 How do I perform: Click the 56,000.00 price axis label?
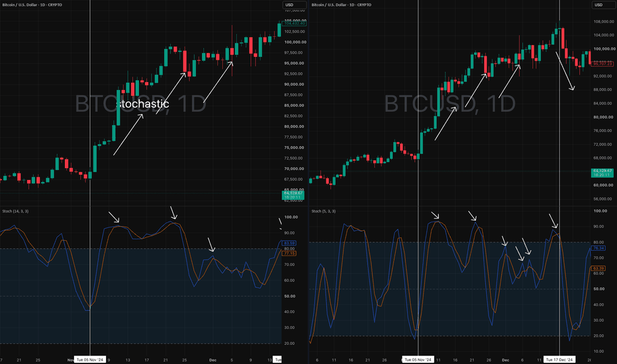(604, 199)
